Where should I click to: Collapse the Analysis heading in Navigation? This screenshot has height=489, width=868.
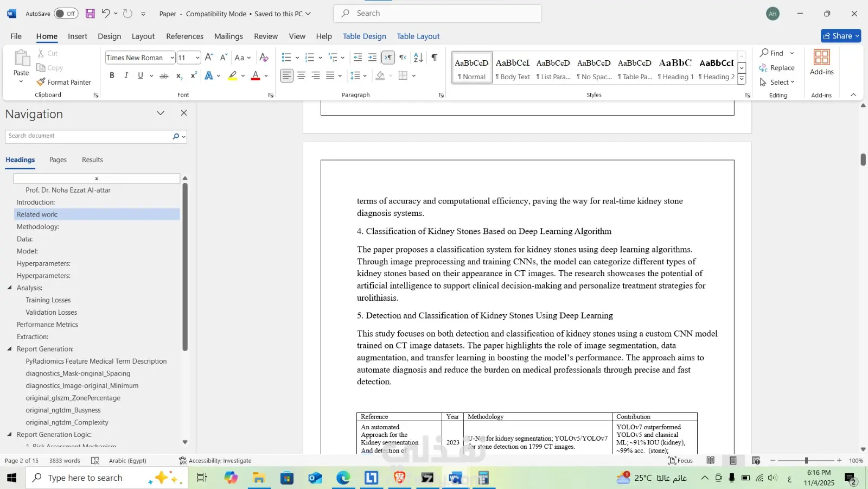[9, 288]
